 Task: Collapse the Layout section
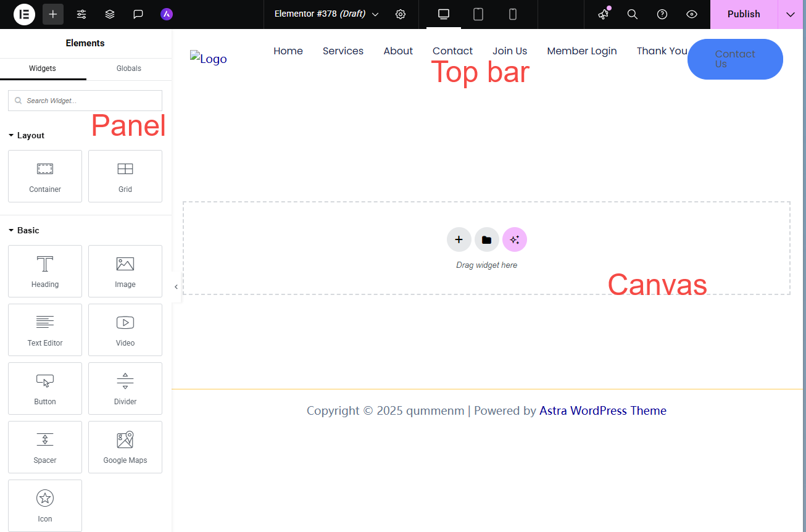click(x=26, y=135)
